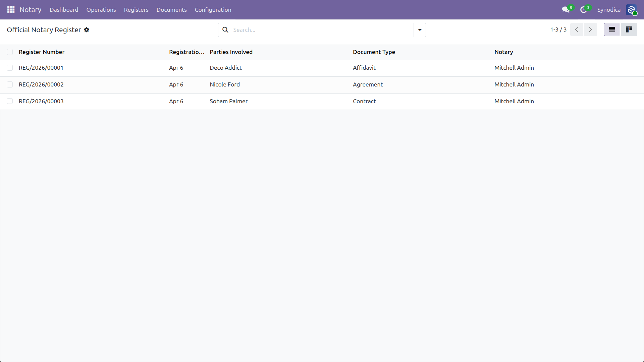Go to previous page of records
This screenshot has height=362, width=644.
click(x=577, y=29)
